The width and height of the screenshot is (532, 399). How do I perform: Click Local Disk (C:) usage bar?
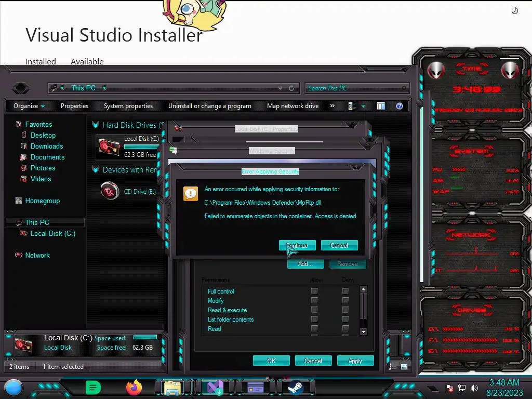(141, 147)
